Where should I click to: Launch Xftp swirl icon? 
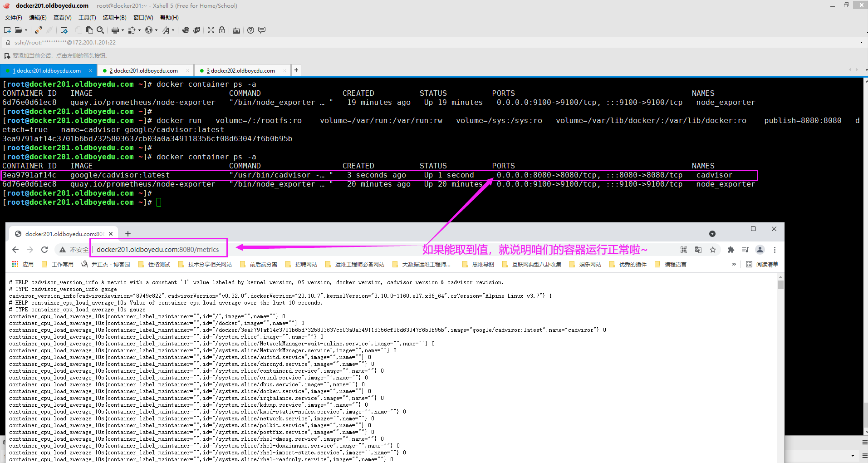[186, 30]
